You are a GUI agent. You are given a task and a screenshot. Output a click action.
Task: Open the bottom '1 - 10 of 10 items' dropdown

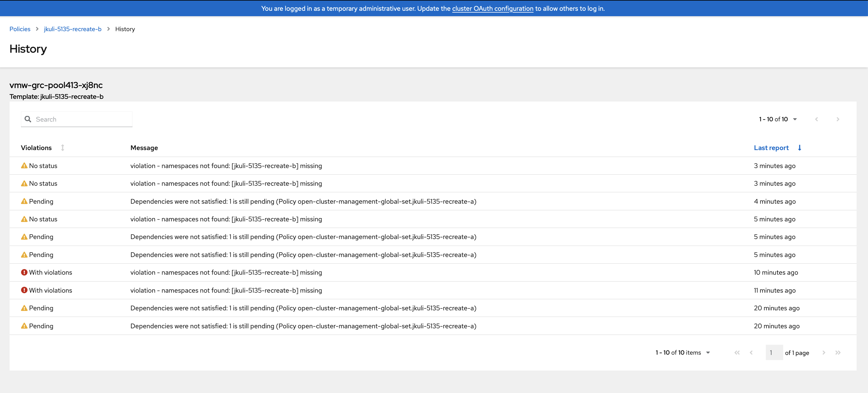683,353
